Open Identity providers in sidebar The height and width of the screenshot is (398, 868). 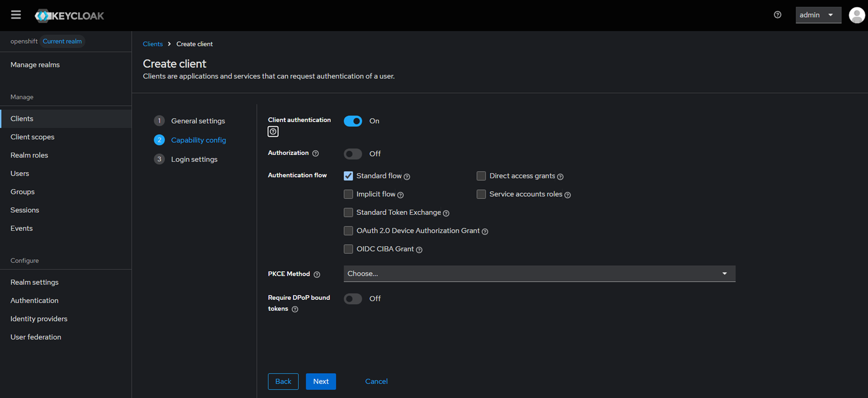coord(39,318)
